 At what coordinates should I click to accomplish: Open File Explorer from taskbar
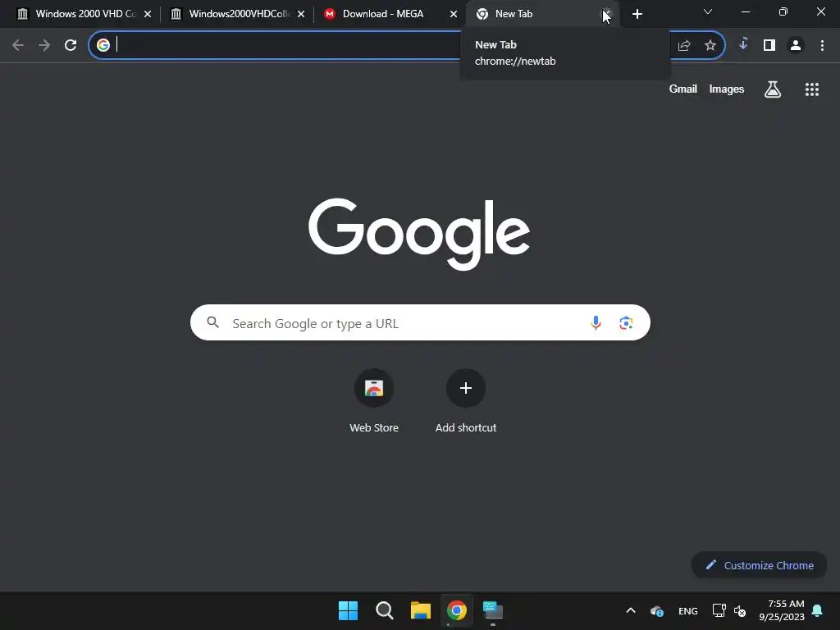pos(421,610)
